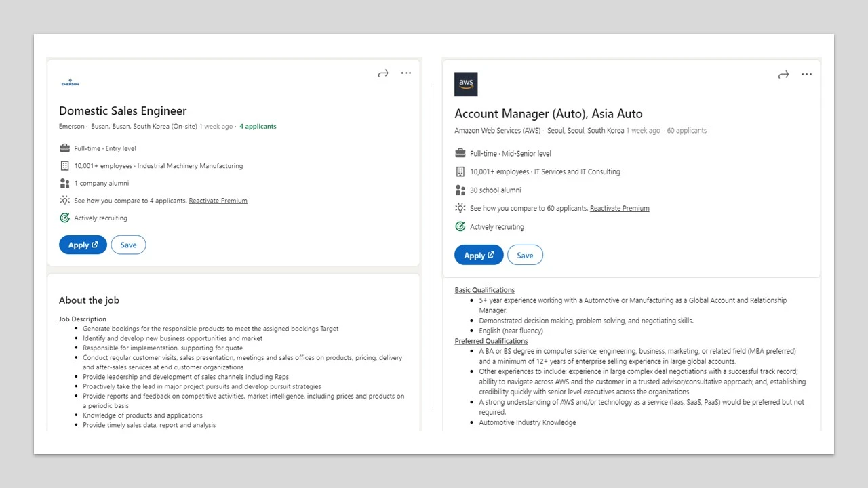Click Actively recruiting text in AWS card
The width and height of the screenshot is (868, 488).
pos(497,227)
